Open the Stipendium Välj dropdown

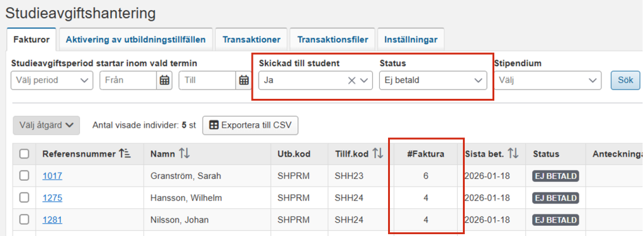click(548, 80)
